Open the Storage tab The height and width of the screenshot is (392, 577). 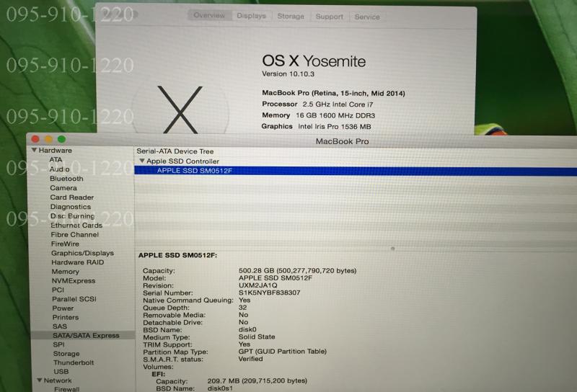291,16
